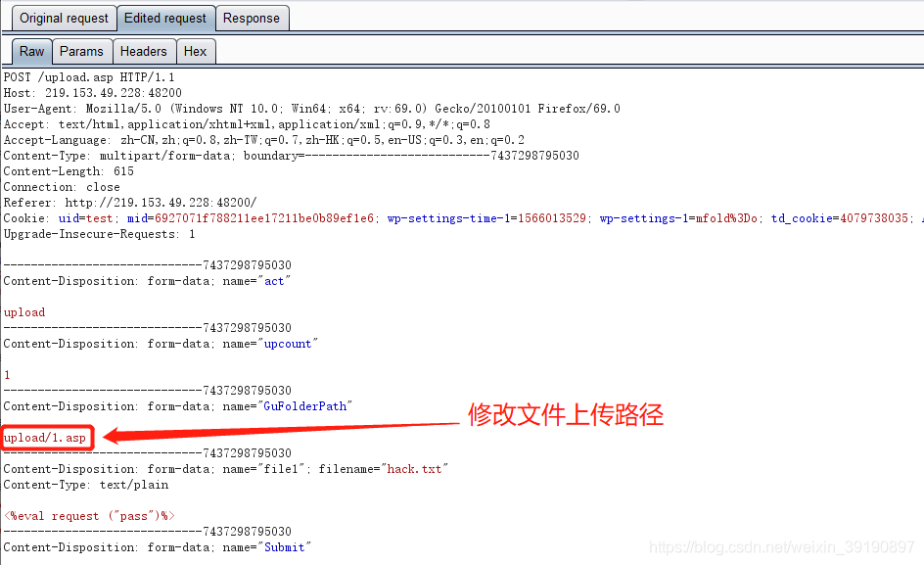Click the Referer header line
This screenshot has width=924, height=565.
130,203
